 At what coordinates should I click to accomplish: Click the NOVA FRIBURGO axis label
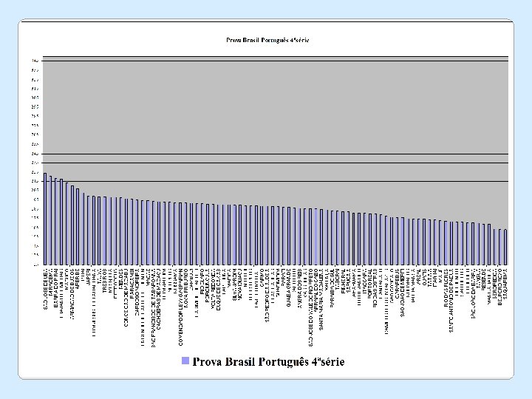[186, 287]
